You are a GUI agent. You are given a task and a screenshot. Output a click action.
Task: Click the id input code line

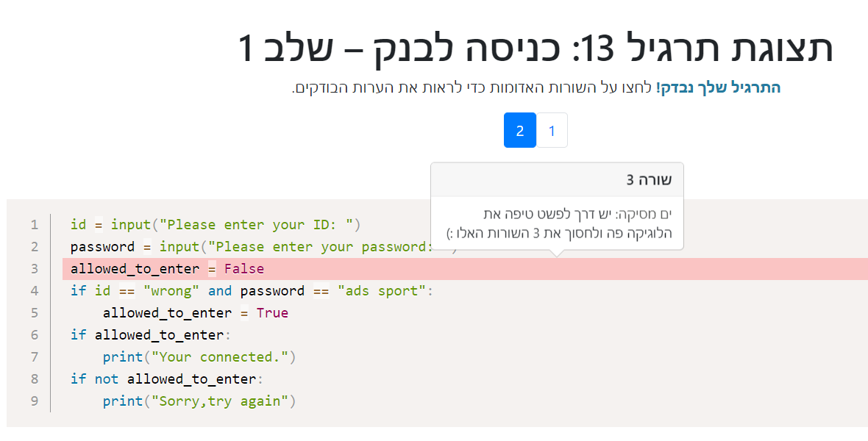coord(216,225)
